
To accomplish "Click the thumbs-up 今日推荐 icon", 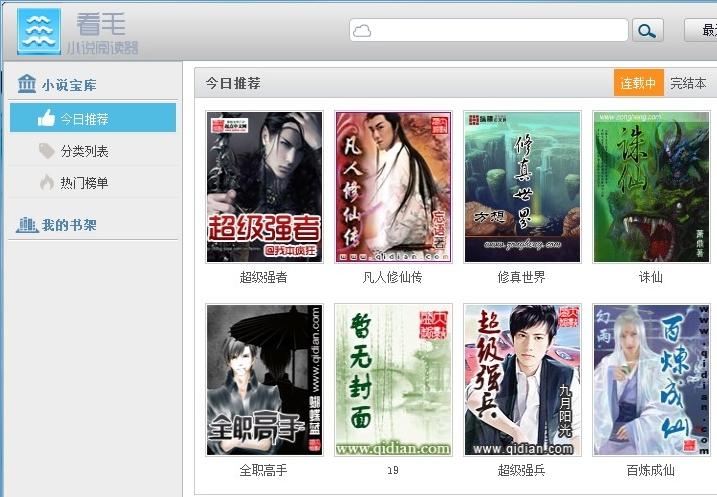I will tap(46, 118).
